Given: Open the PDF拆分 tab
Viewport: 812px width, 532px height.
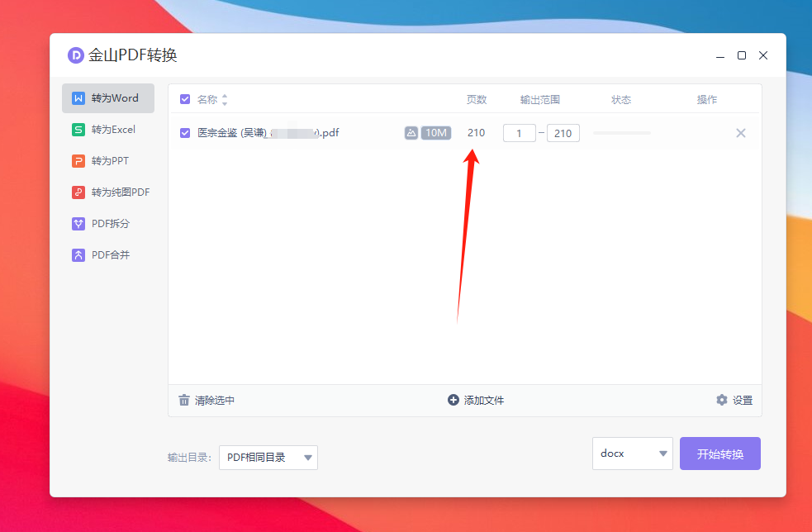Looking at the screenshot, I should 108,224.
